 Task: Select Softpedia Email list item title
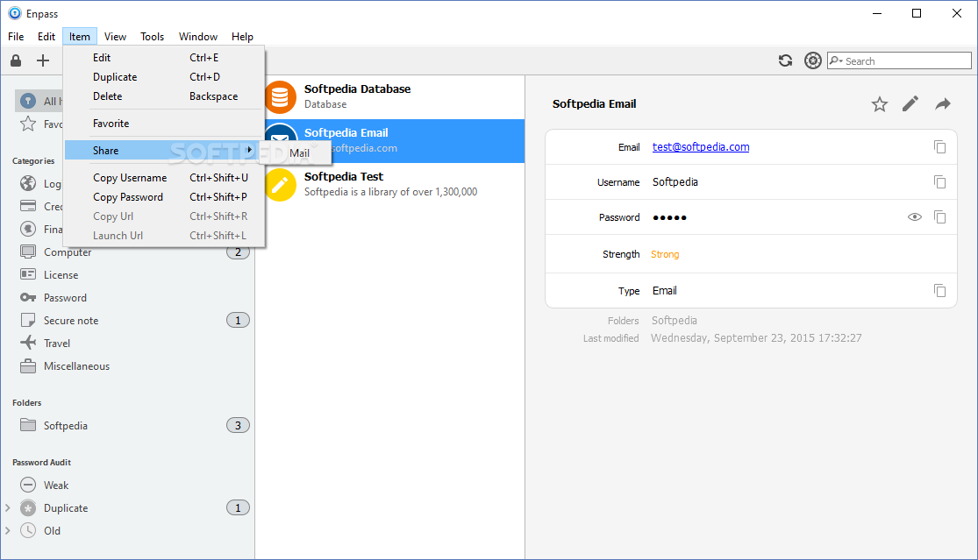click(346, 132)
